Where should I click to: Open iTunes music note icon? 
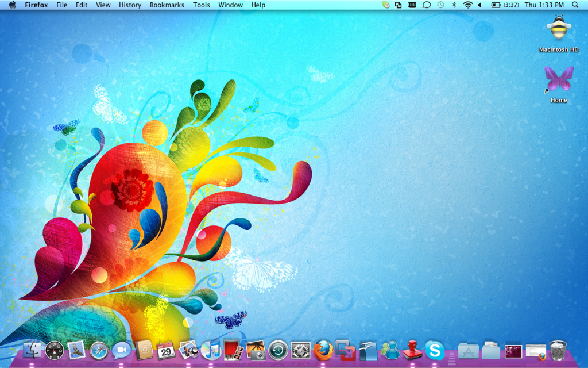pos(211,350)
